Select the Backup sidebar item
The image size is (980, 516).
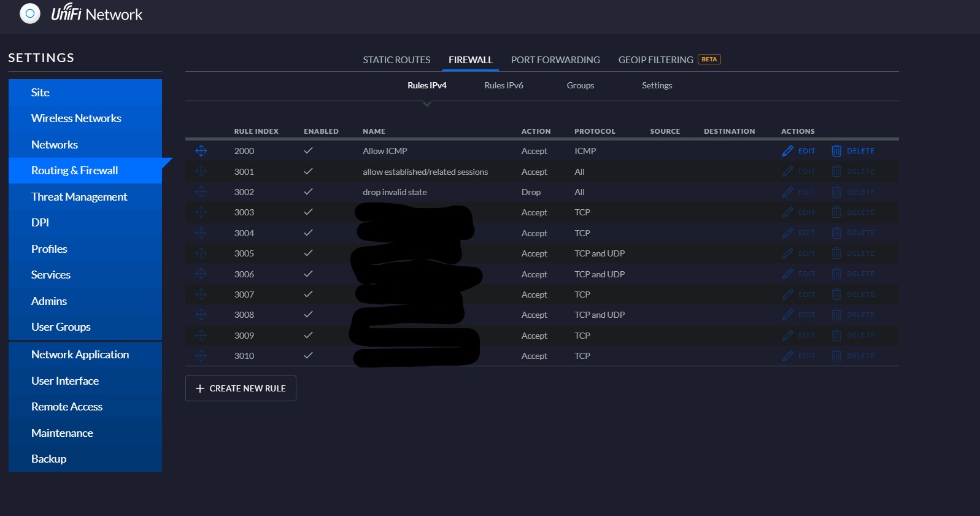[48, 459]
